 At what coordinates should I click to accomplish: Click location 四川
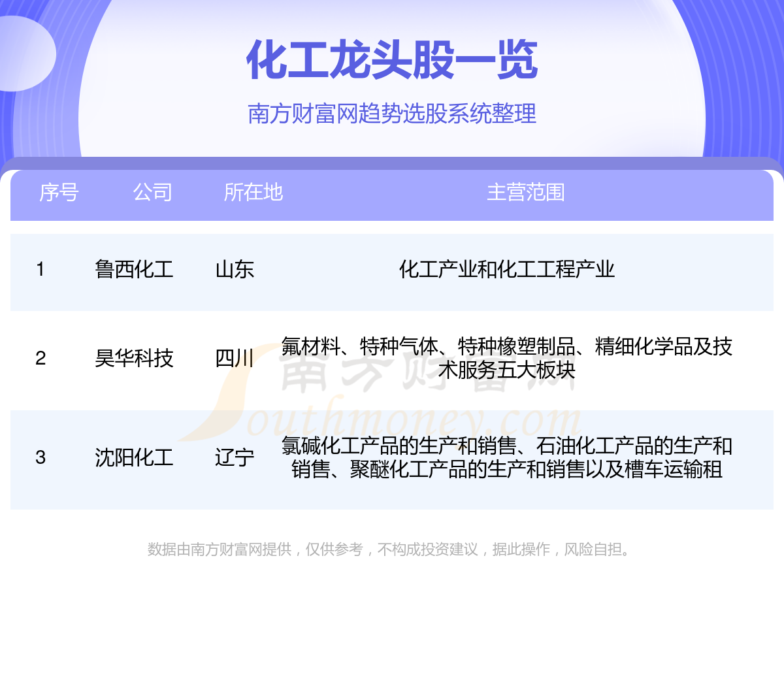point(235,358)
